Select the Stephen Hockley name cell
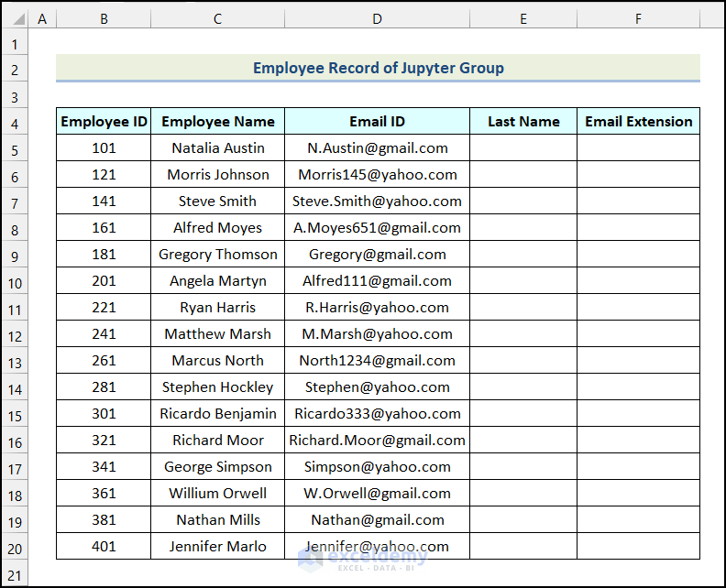 217,387
